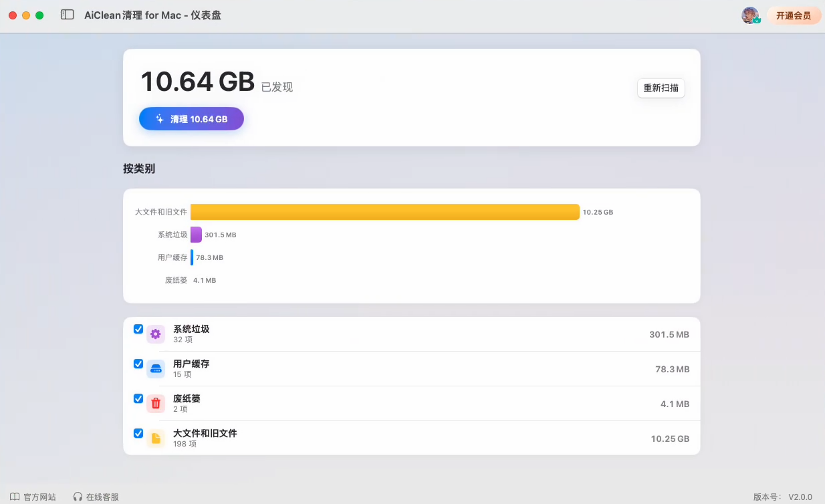The height and width of the screenshot is (504, 825).
Task: Click the yellow Large and Old Files icon
Action: point(156,438)
